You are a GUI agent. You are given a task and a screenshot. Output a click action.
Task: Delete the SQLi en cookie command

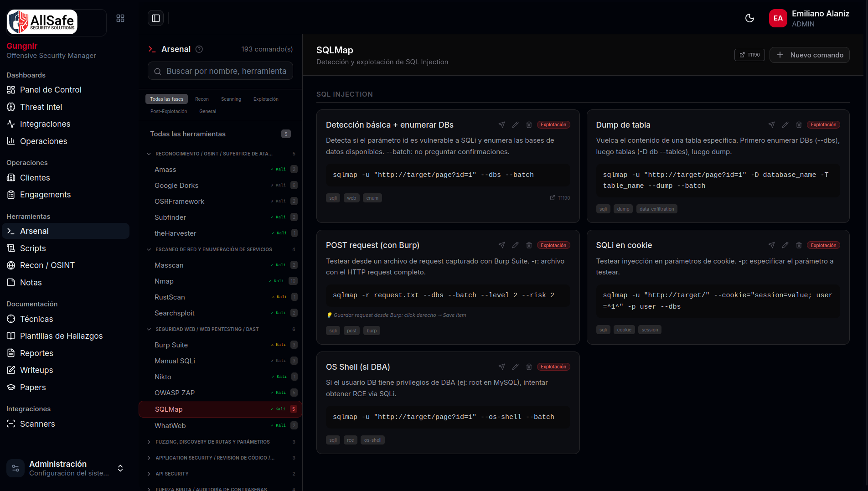[799, 245]
